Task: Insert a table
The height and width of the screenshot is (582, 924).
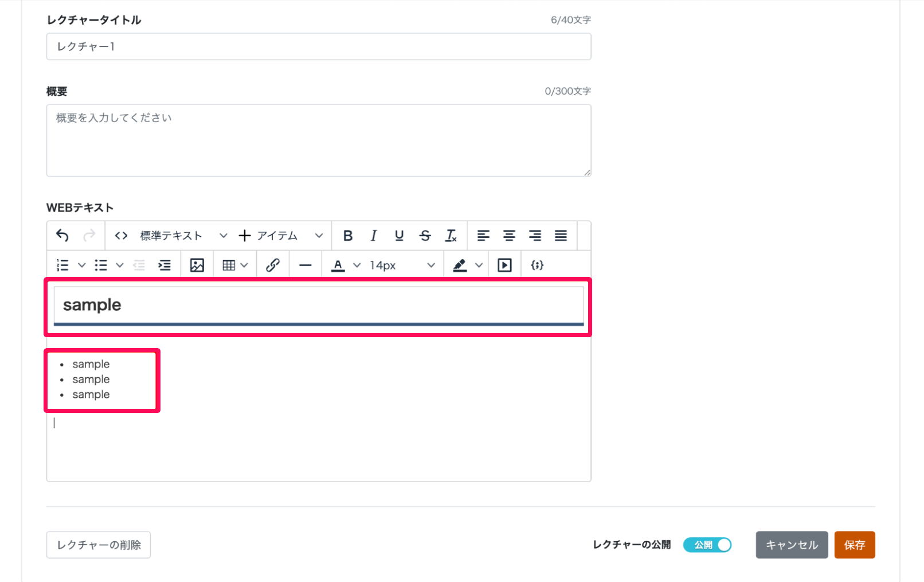Action: point(229,265)
